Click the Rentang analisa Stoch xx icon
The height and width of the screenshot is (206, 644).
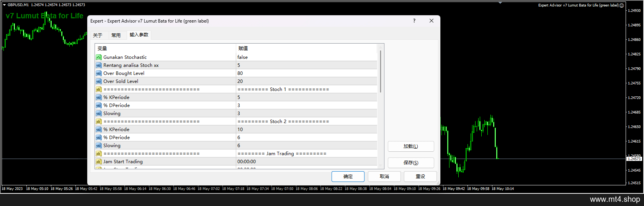[99, 65]
